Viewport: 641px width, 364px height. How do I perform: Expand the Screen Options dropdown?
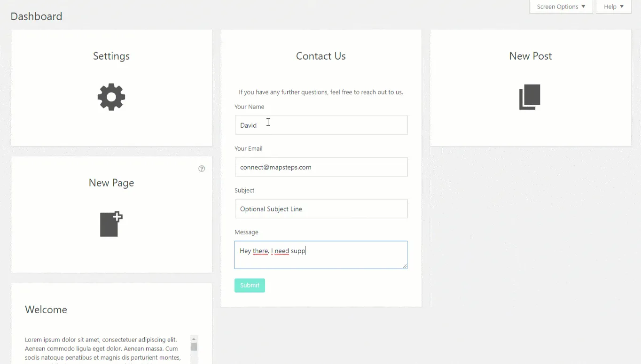pos(561,7)
